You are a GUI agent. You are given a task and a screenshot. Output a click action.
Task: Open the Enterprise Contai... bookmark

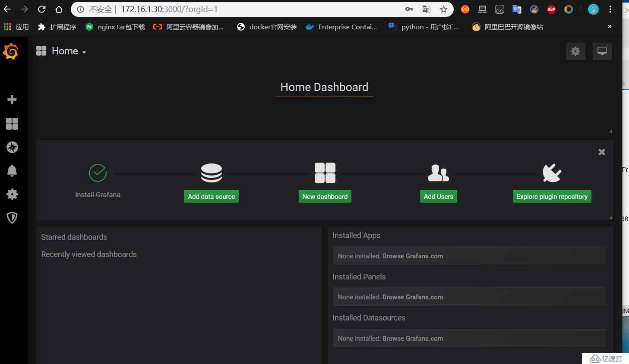click(x=341, y=27)
